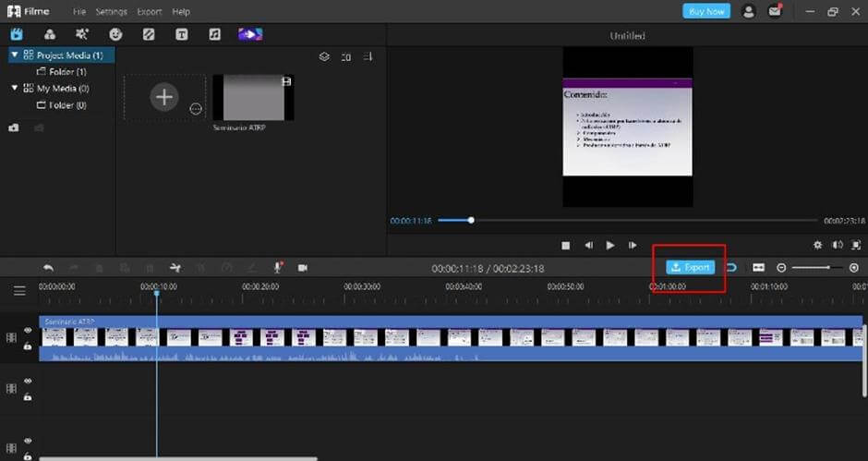868x461 pixels.
Task: Click the blue Export button
Action: tap(691, 268)
